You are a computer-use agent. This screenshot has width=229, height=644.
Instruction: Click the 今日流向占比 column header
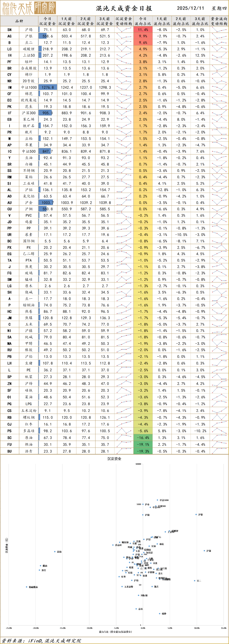(143, 21)
